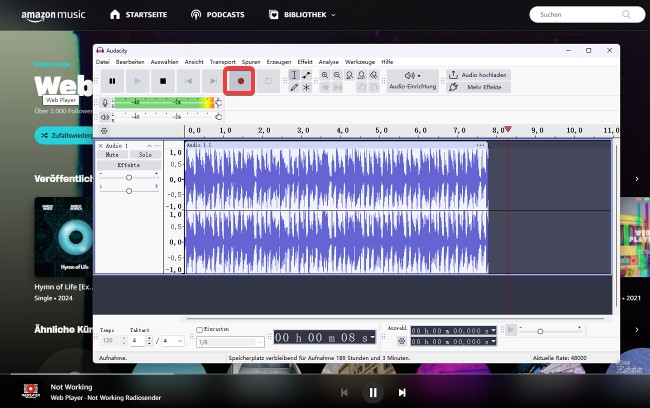Enable the Einrasten snap checkbox
Screen dimensions: 650x408
[x=199, y=330]
